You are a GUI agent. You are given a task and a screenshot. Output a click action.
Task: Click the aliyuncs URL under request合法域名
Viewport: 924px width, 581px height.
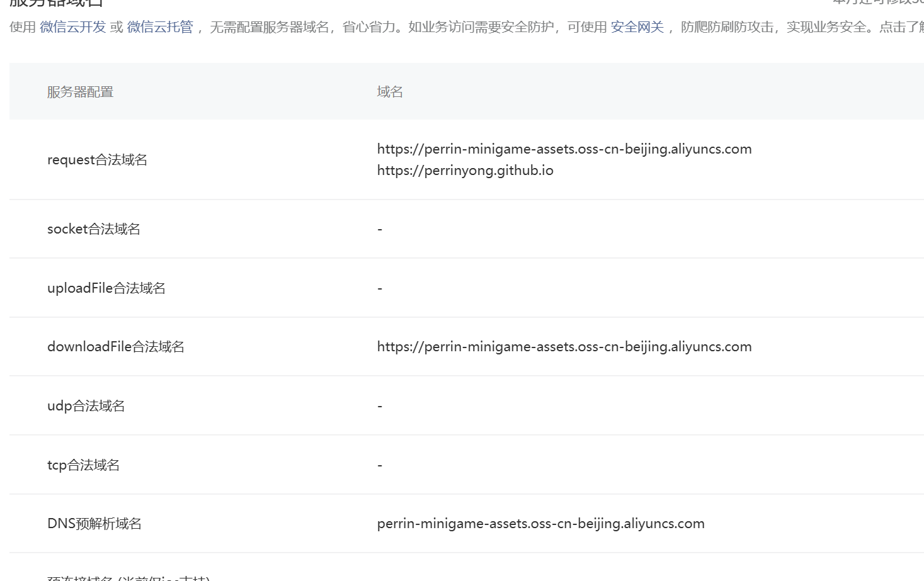(564, 149)
